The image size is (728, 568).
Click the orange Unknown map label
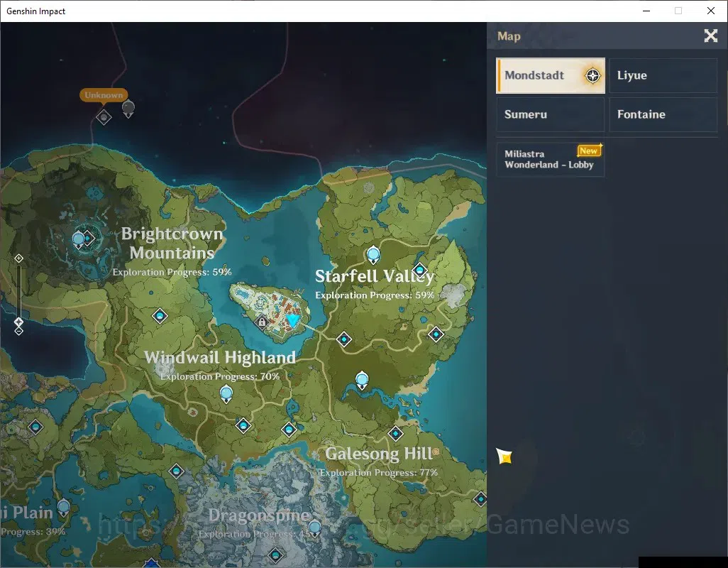point(104,94)
